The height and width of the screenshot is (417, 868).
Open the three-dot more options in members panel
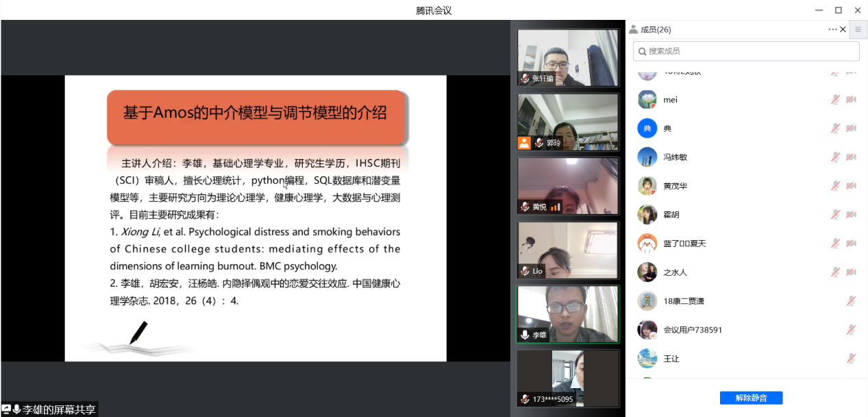[x=832, y=29]
